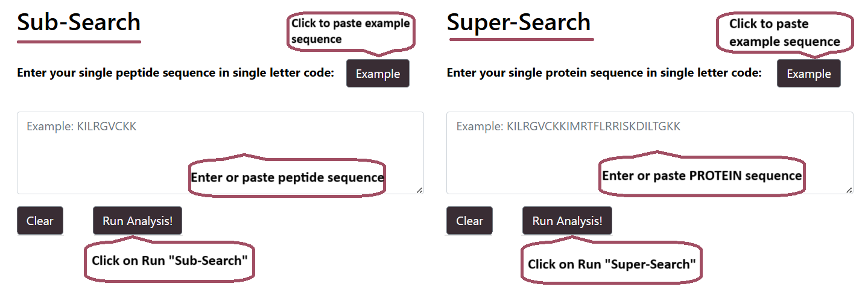Run Analysis for the Super-Search

(567, 221)
